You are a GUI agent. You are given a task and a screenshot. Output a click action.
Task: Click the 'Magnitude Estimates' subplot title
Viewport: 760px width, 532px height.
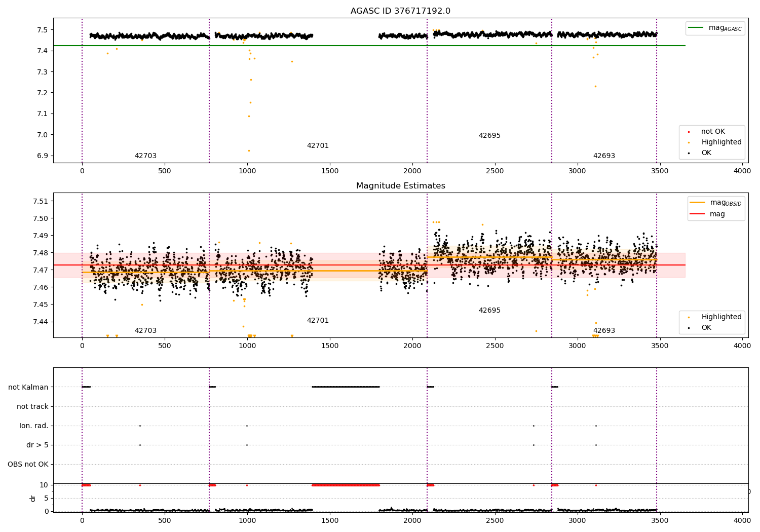(x=401, y=186)
